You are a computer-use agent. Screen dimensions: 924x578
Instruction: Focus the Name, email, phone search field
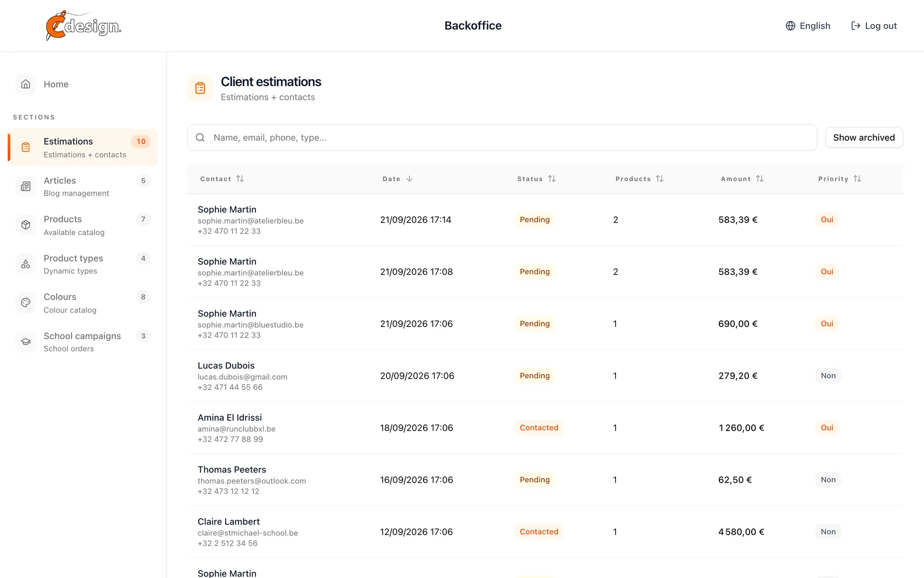tap(502, 137)
